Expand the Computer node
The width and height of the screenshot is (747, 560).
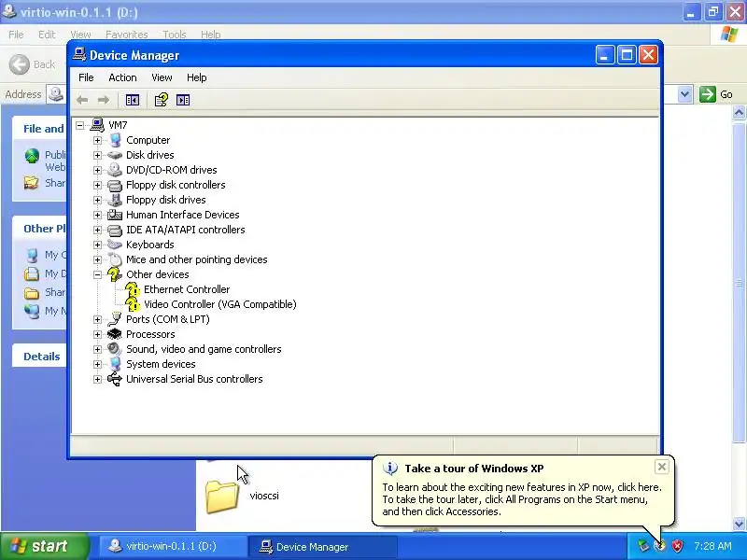98,140
